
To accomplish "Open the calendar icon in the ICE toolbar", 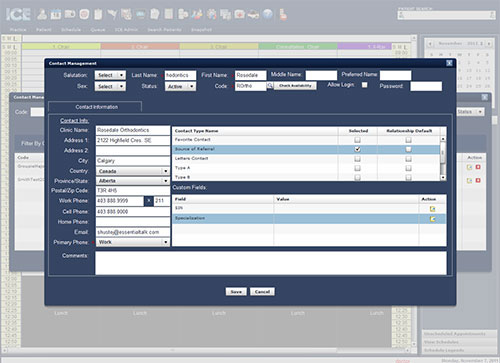I will [x=56, y=14].
